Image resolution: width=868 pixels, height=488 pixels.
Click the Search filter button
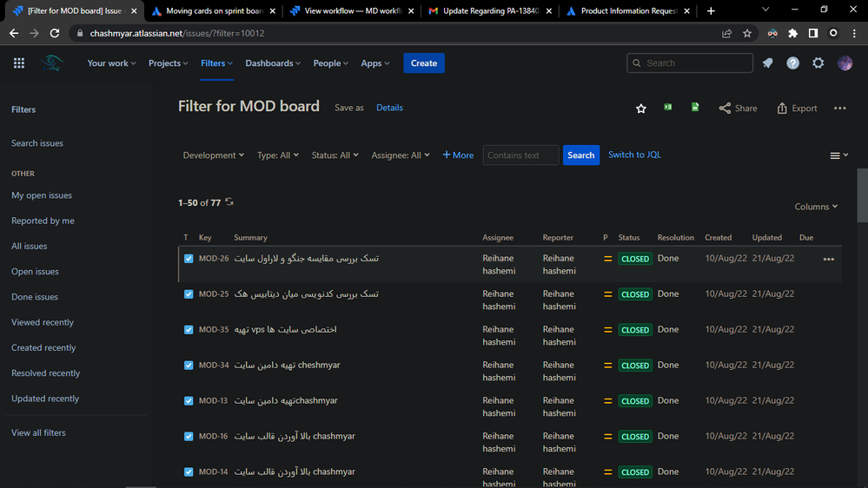580,155
